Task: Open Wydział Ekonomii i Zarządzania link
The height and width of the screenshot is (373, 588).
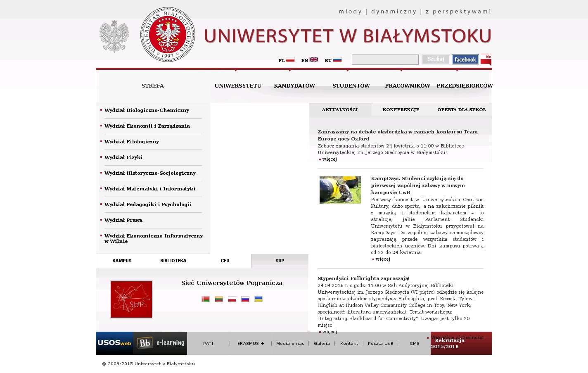Action: (147, 126)
